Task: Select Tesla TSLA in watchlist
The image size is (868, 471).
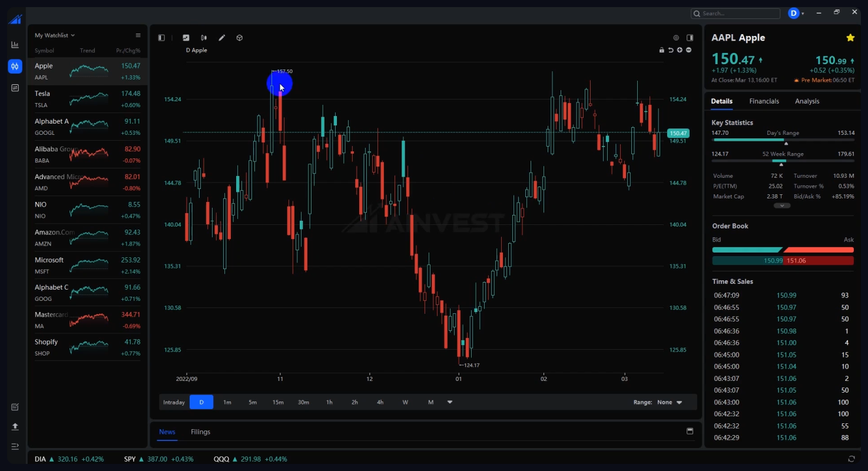Action: pyautogui.click(x=88, y=99)
